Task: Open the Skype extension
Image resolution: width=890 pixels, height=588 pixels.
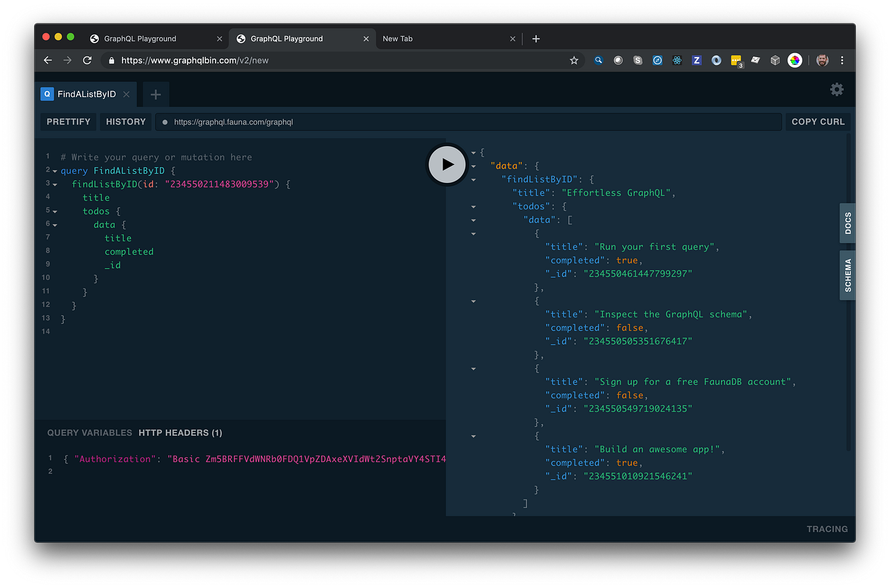Action: (638, 60)
